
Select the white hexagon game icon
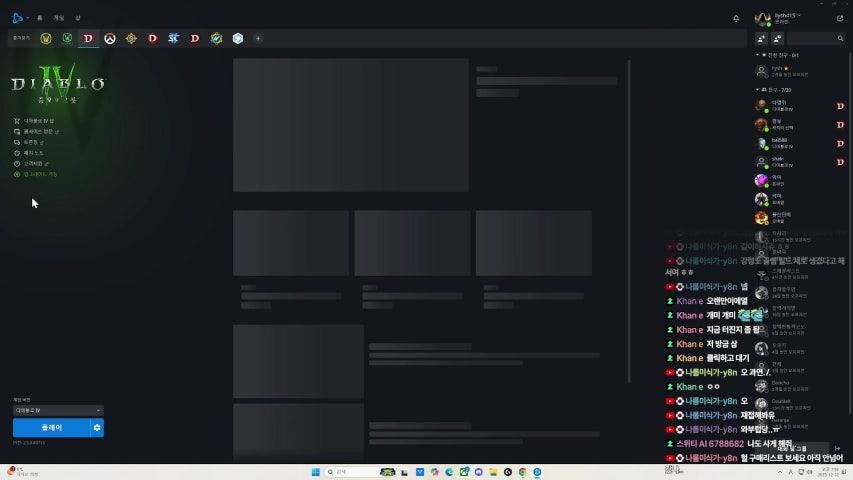click(x=238, y=39)
